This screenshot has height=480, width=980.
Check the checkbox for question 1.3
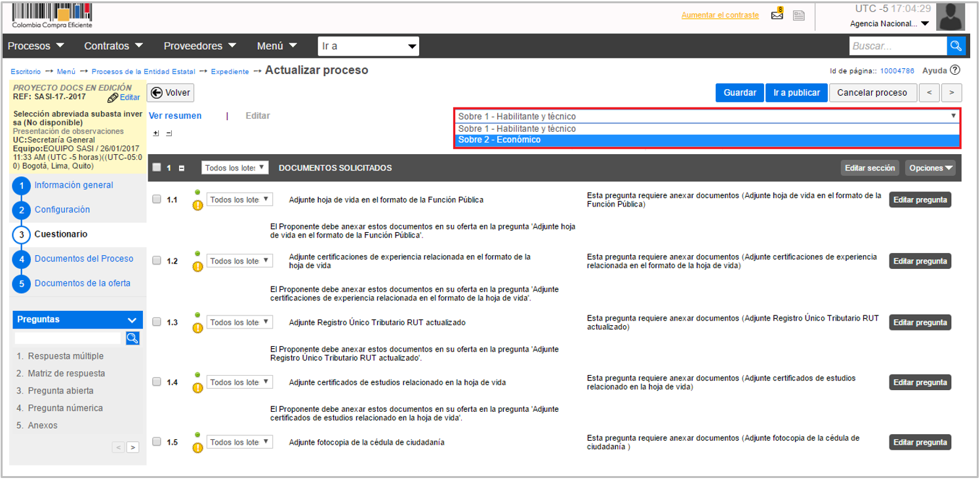coord(157,321)
